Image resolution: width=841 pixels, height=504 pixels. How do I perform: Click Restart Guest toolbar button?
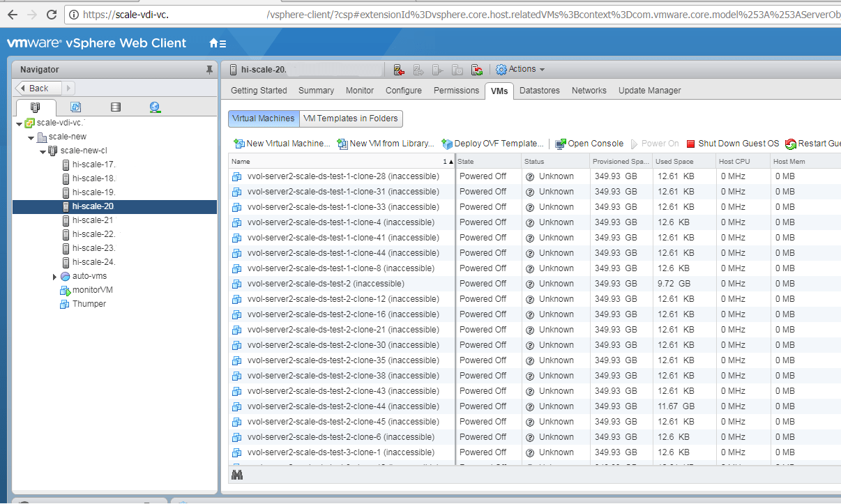[813, 144]
